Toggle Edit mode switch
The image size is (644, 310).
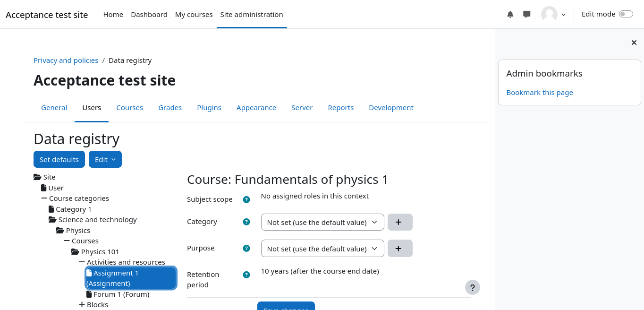pos(626,14)
